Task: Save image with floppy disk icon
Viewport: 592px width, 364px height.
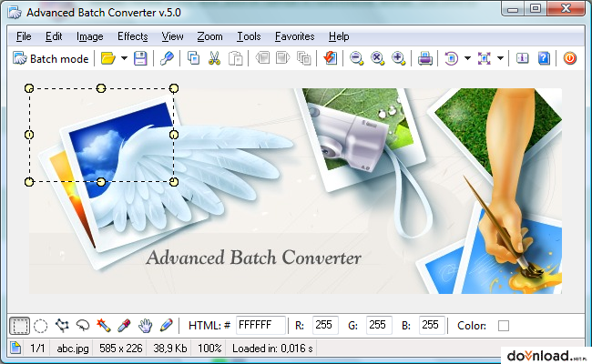Action: point(140,58)
